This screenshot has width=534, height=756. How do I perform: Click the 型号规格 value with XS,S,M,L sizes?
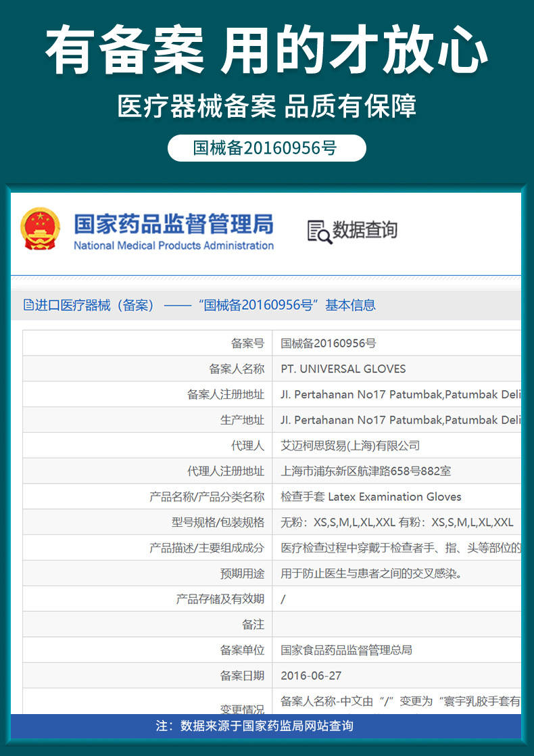(397, 522)
